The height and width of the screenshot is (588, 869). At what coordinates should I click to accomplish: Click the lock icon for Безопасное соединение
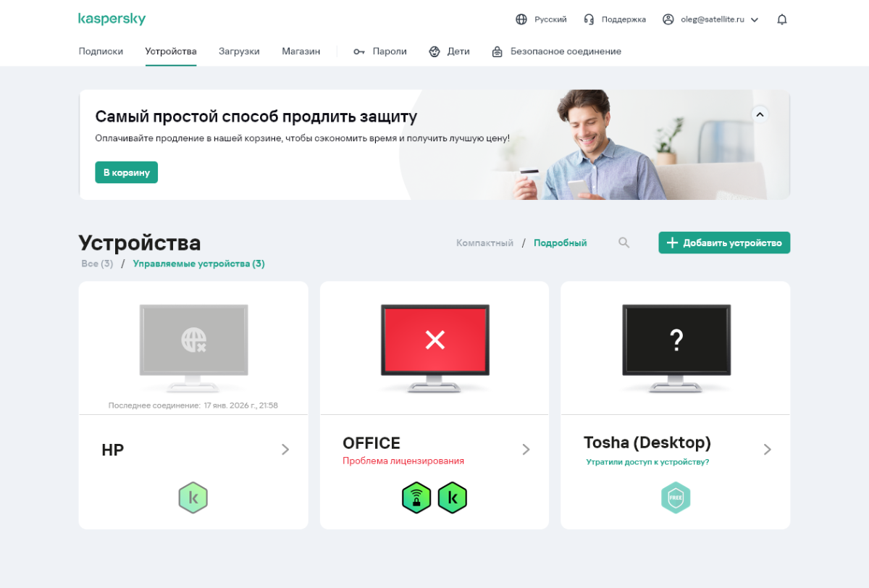pyautogui.click(x=497, y=51)
